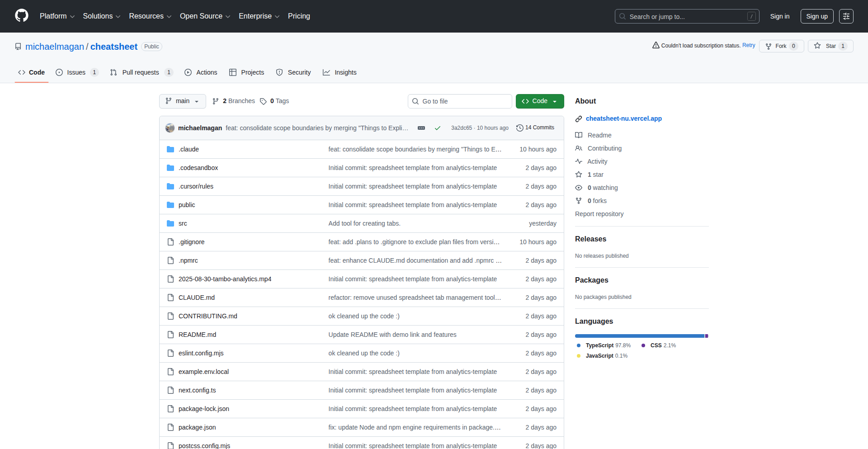Star this repository
The width and height of the screenshot is (868, 449).
[830, 46]
